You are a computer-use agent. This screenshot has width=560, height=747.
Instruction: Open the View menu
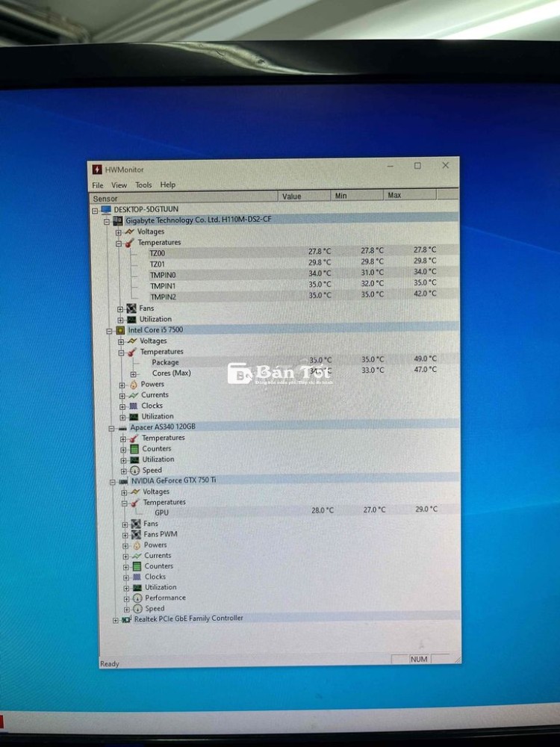(x=119, y=185)
